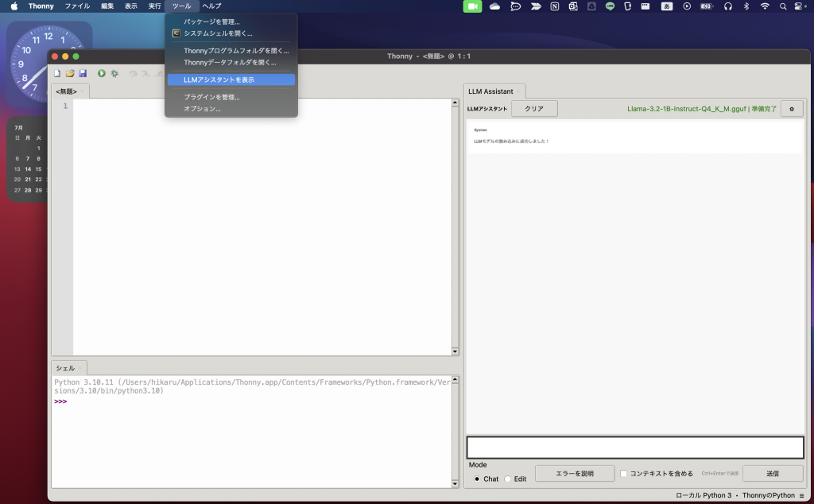
Task: Open LLM Assistant settings gear button
Action: (792, 109)
